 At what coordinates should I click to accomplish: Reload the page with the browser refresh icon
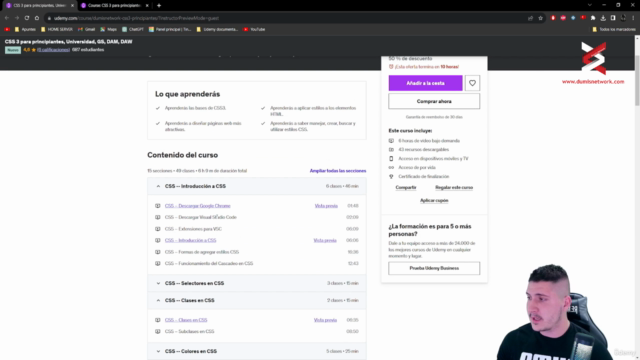coord(27,18)
